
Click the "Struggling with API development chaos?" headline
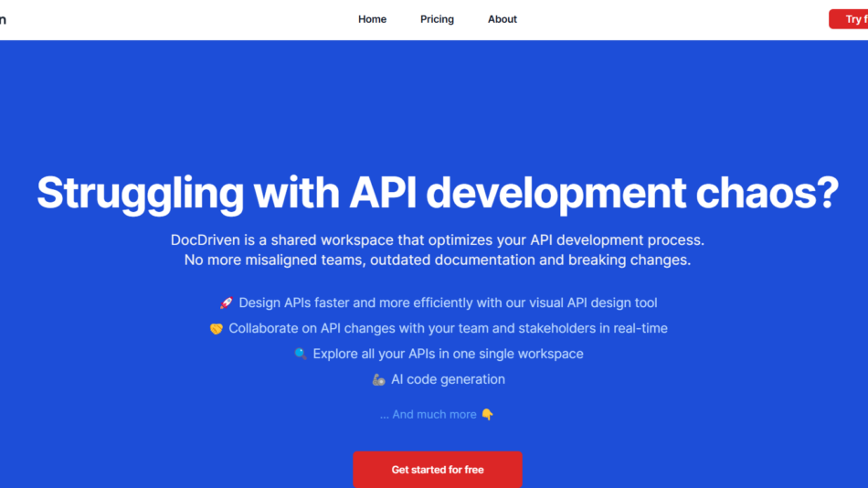tap(437, 193)
